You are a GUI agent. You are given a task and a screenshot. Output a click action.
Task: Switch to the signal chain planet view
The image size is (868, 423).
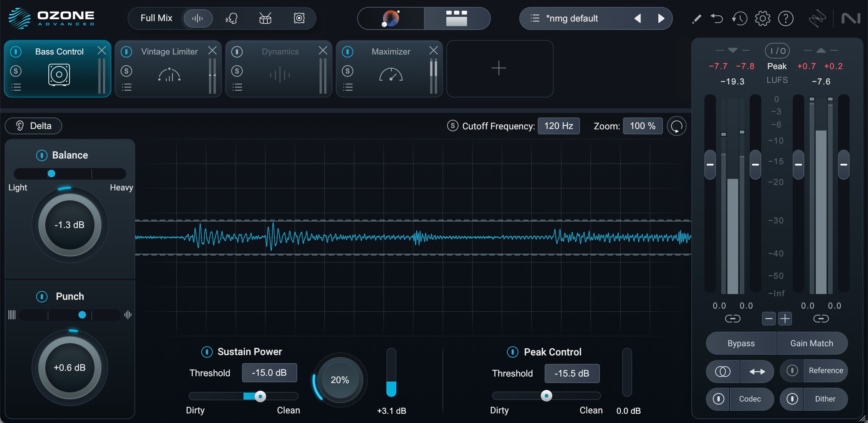point(391,18)
